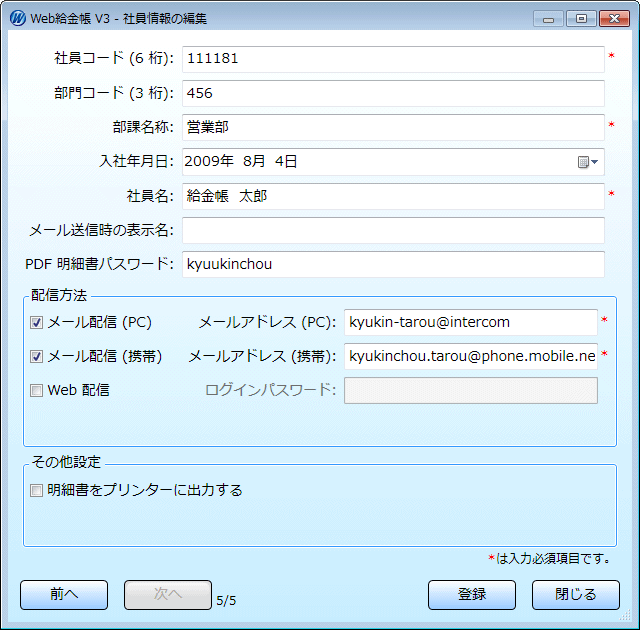Select the 部課名称 field with 営業部

393,127
